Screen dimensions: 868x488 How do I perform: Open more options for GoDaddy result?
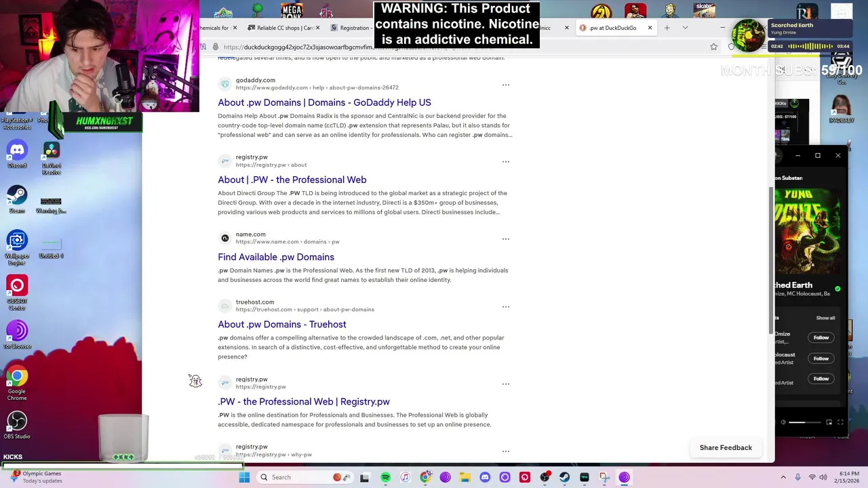pos(505,85)
